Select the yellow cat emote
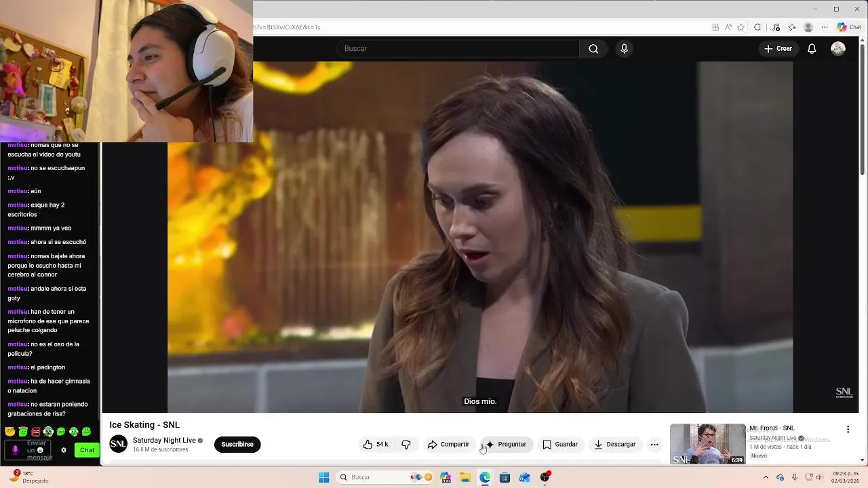Image resolution: width=868 pixels, height=488 pixels. click(10, 432)
